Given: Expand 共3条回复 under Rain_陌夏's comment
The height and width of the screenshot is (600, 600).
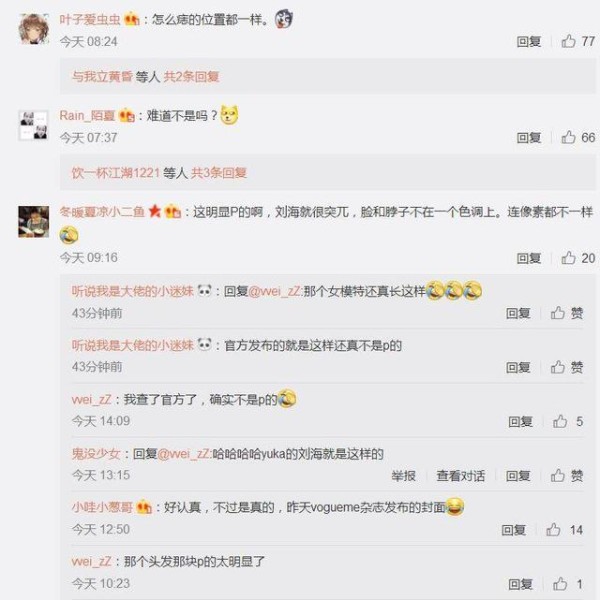Looking at the screenshot, I should (218, 173).
